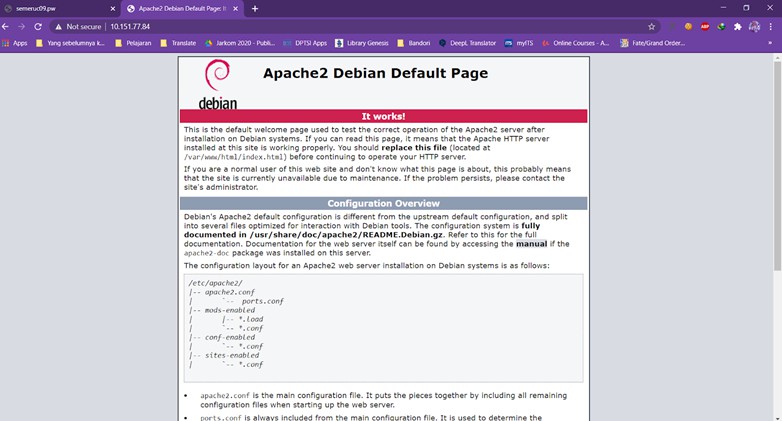Open the Extensions puzzle piece menu

click(x=738, y=27)
